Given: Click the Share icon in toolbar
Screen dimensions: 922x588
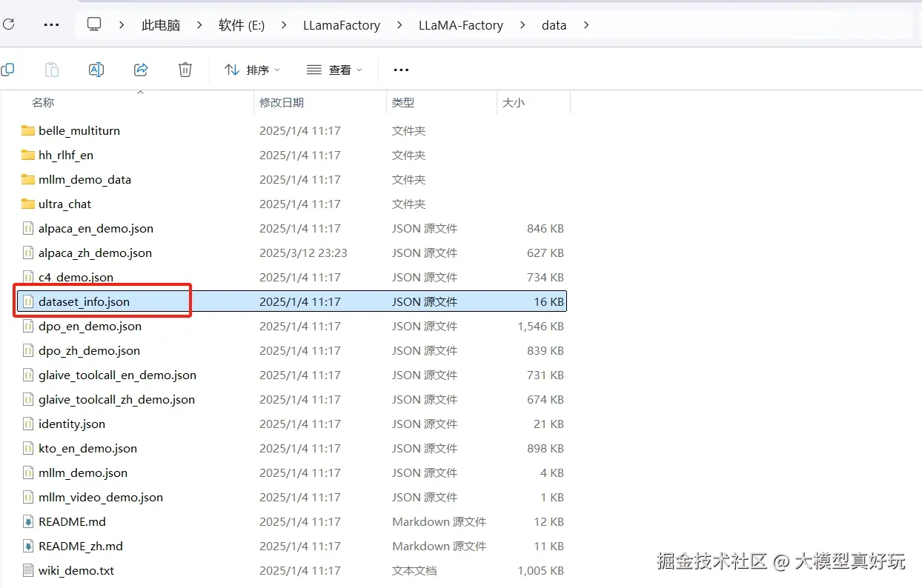Looking at the screenshot, I should click(141, 70).
